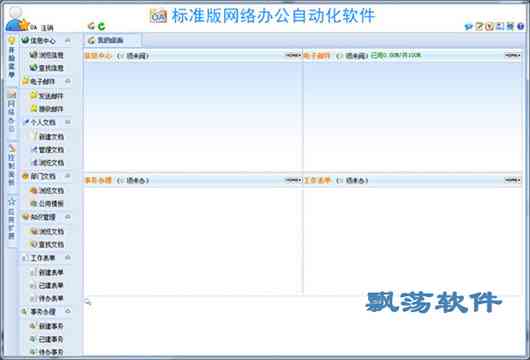Click the notepad-with-pencil icon at top right
This screenshot has height=360, width=530.
pos(479,26)
